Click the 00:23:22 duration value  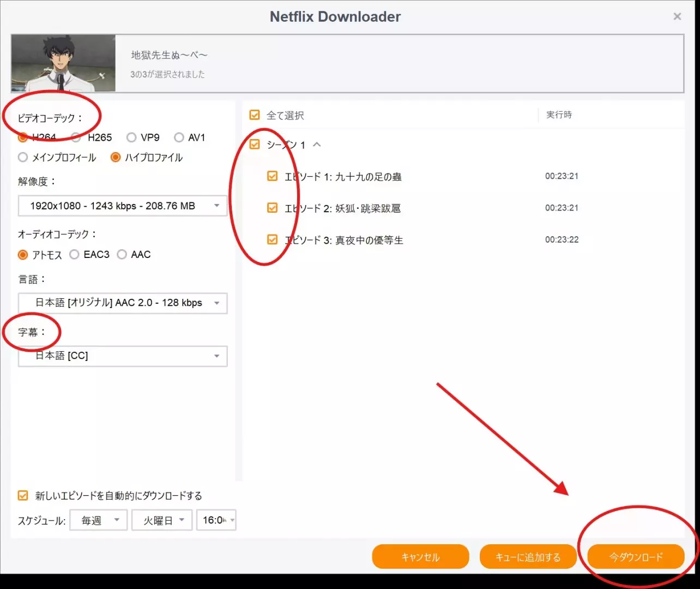pyautogui.click(x=562, y=239)
